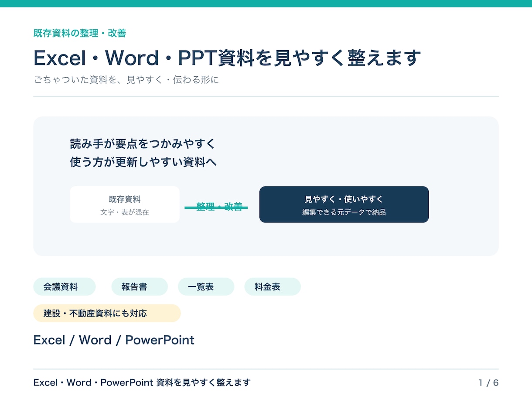Click the subtitle ごちゃついた資料を、見やすく・伝わる形に
The image size is (532, 399).
(x=126, y=80)
